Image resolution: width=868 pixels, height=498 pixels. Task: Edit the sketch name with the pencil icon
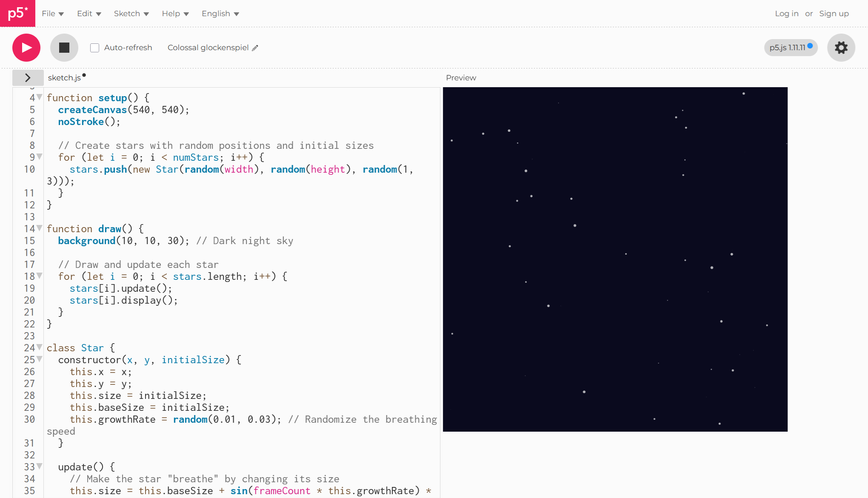255,48
